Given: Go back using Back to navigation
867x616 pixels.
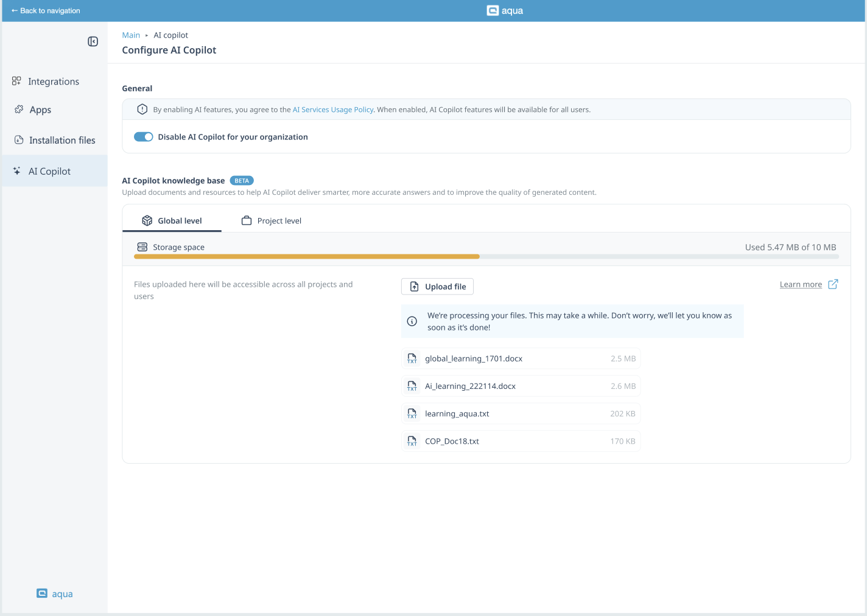Looking at the screenshot, I should click(46, 10).
